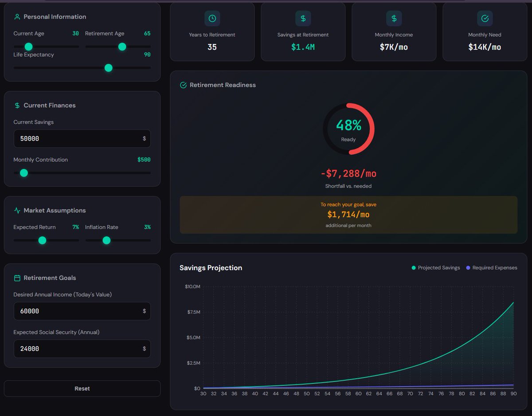Click the calendar icon beside Retirement Goals
Image resolution: width=532 pixels, height=416 pixels.
tap(17, 278)
